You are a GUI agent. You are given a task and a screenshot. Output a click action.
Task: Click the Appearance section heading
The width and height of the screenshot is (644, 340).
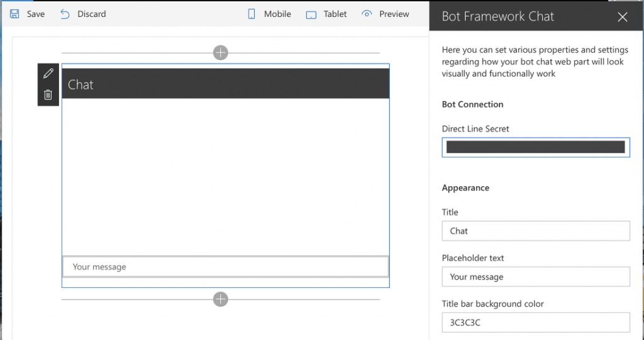[x=465, y=188]
